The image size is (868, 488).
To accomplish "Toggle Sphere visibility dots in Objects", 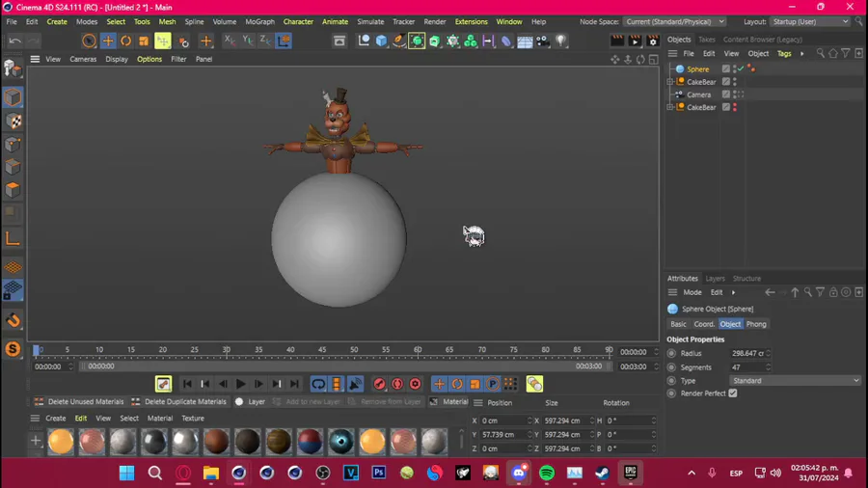I will coord(735,69).
